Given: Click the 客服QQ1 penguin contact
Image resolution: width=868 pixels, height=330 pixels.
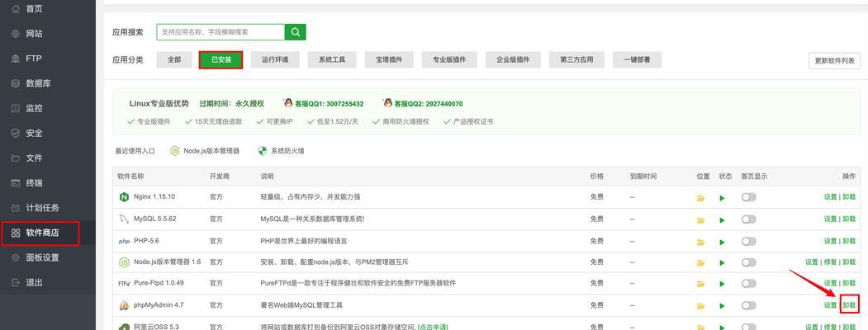Looking at the screenshot, I should (323, 103).
